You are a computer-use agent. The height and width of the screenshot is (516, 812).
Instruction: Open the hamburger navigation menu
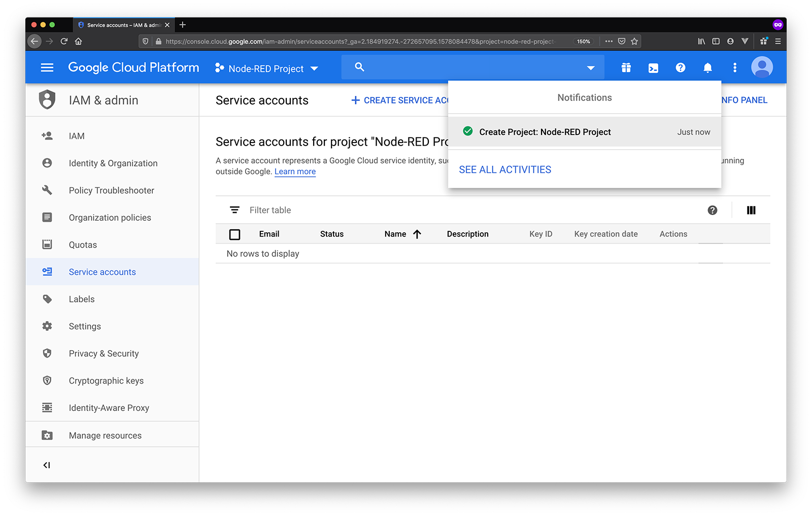[x=47, y=67]
